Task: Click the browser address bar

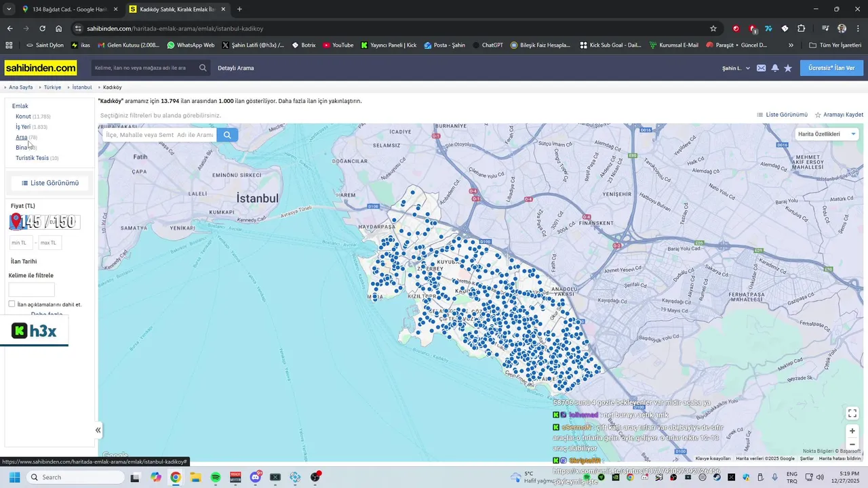Action: (x=392, y=28)
